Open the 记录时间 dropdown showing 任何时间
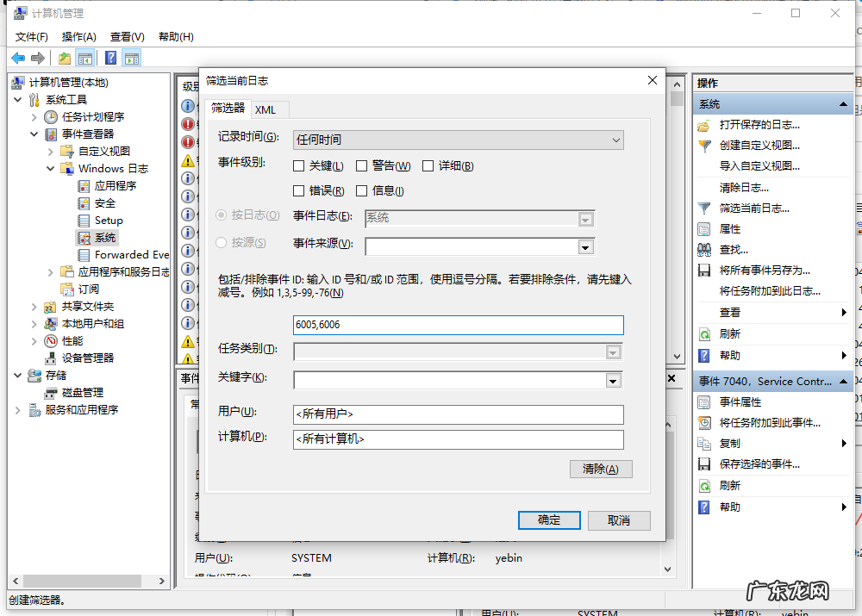 pyautogui.click(x=458, y=140)
